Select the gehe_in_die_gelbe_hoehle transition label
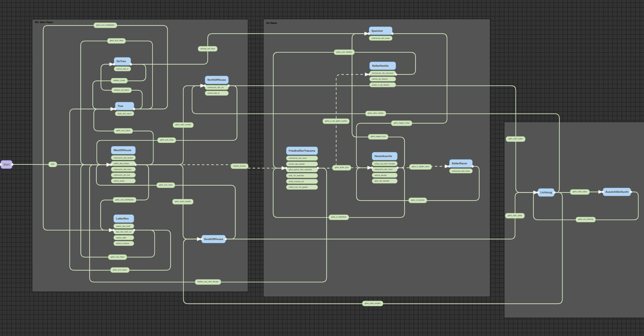 click(336, 121)
